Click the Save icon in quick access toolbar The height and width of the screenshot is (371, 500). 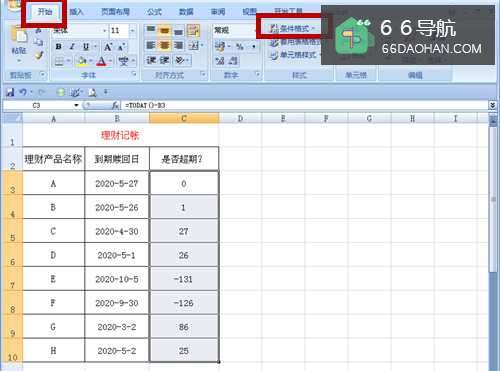(10, 92)
